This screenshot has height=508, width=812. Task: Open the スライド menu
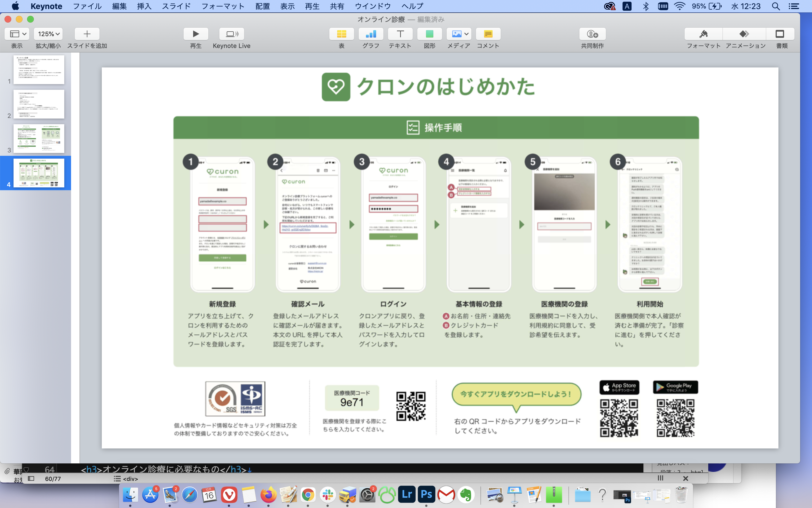(x=176, y=6)
